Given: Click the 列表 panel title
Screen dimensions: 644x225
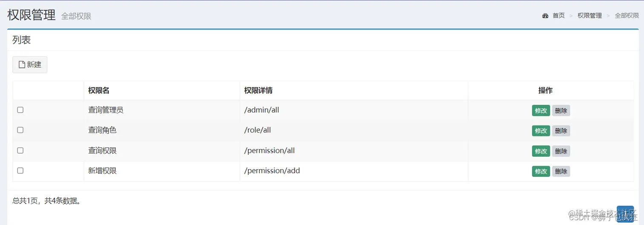Looking at the screenshot, I should coord(22,40).
